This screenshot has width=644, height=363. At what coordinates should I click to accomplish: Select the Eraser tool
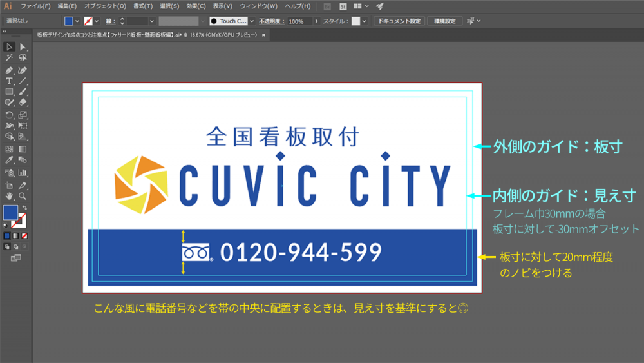[23, 103]
